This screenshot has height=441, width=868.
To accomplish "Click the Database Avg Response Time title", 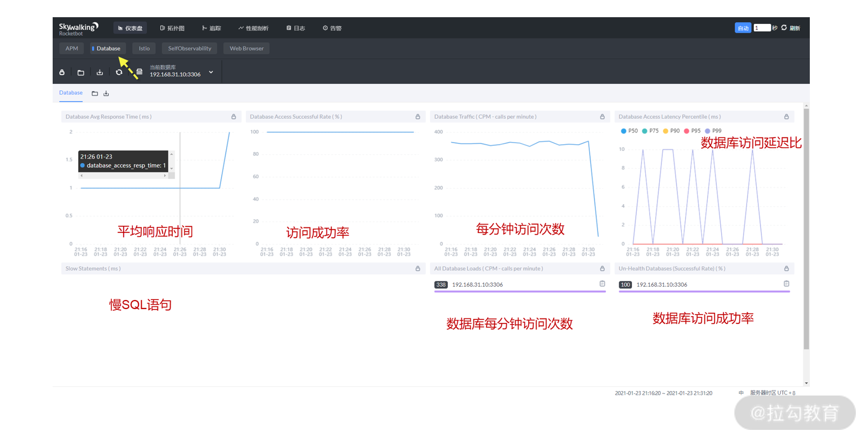I will 109,116.
